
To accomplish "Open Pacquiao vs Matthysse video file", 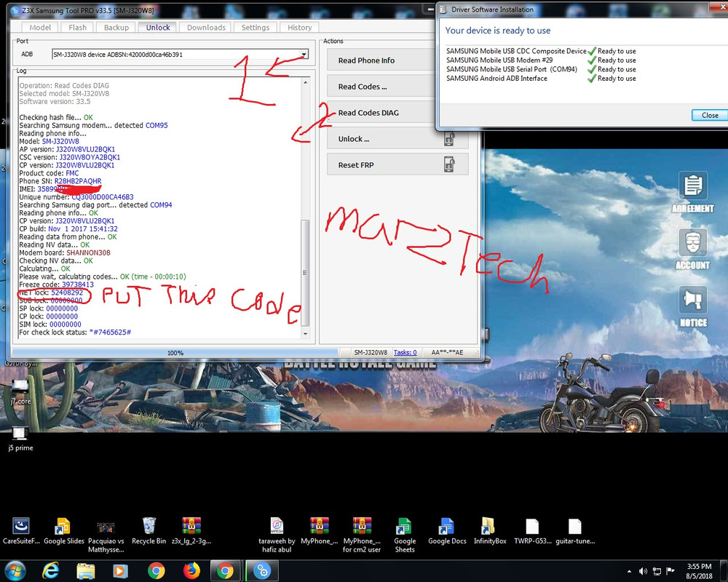I will [106, 536].
